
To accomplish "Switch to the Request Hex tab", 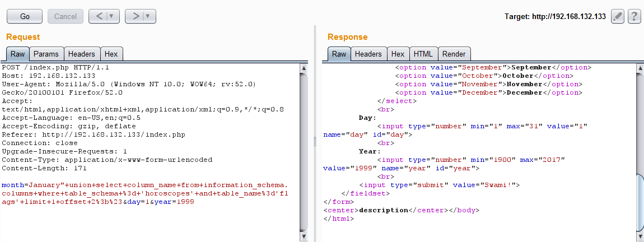I will pos(111,54).
